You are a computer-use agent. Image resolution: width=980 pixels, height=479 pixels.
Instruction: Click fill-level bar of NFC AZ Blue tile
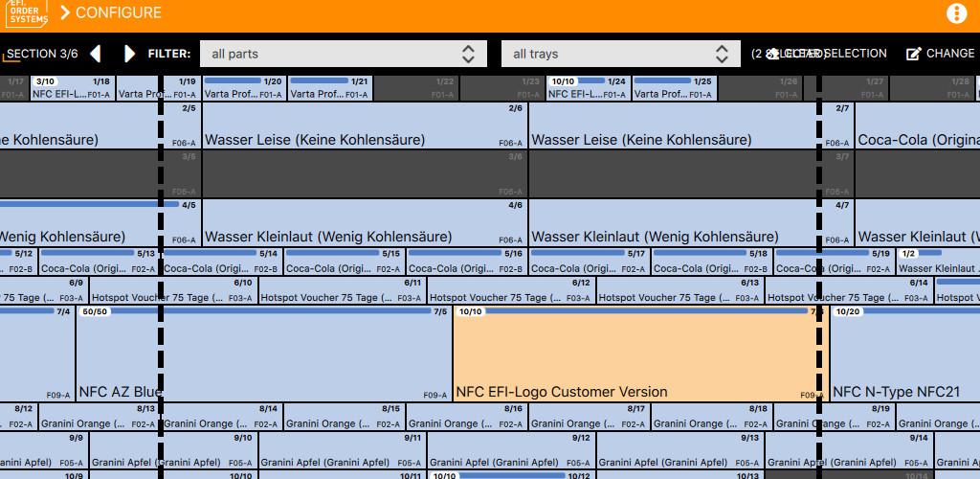pos(271,310)
